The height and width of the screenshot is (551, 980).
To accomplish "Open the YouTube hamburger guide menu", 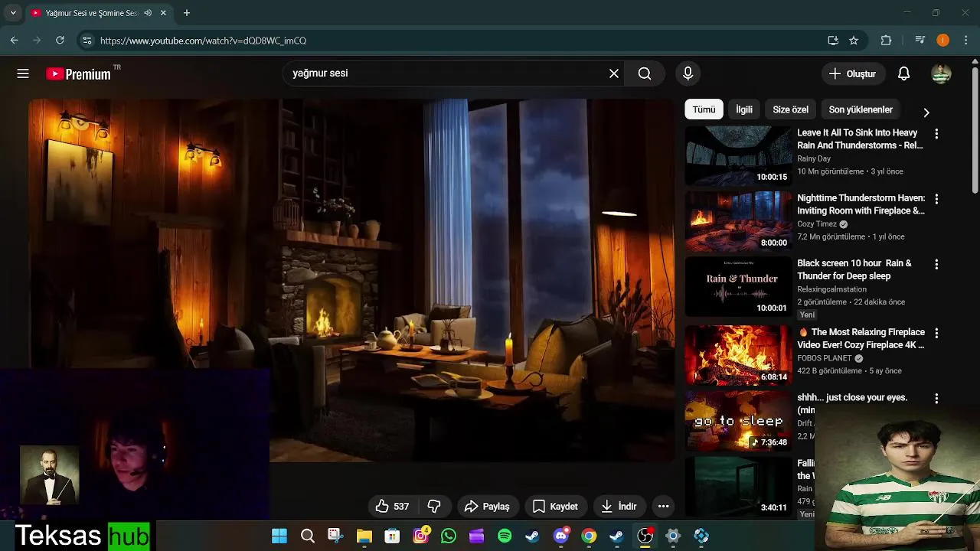I will point(23,73).
